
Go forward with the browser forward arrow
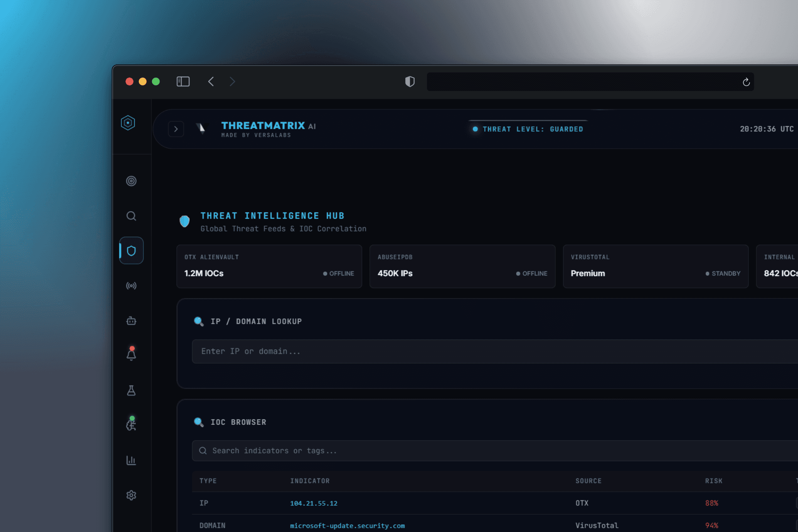[232, 81]
